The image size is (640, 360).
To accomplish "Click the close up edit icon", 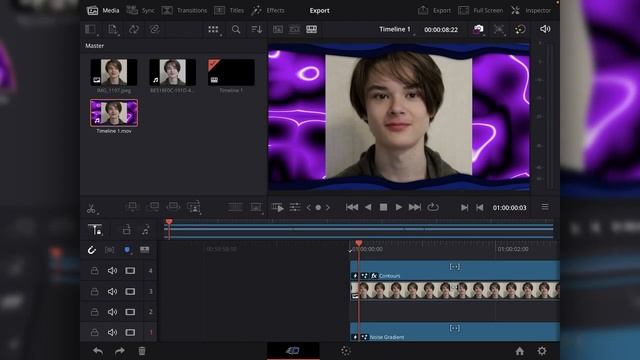I will 194,207.
